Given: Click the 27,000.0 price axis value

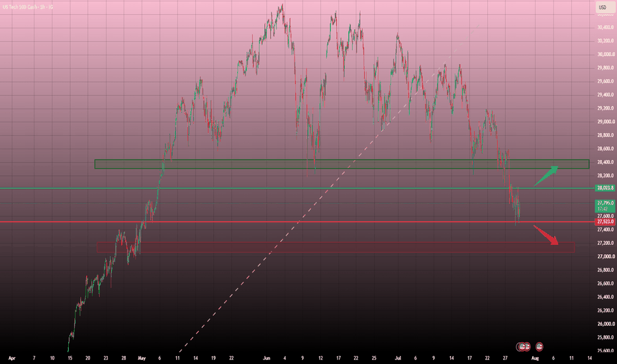Looking at the screenshot, I should tap(606, 257).
